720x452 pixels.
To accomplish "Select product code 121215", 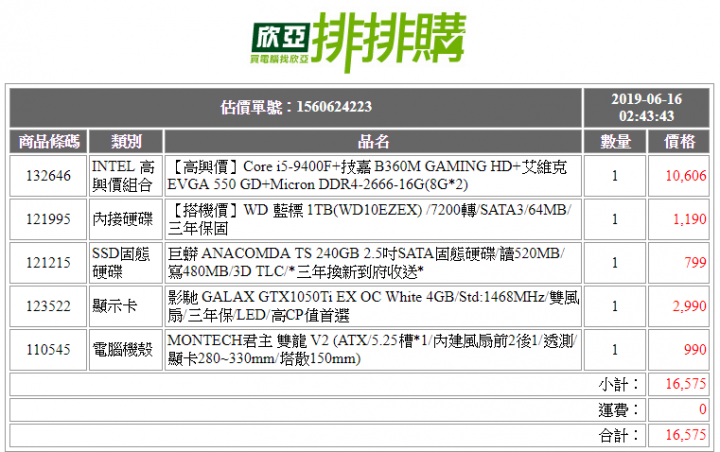I will pyautogui.click(x=48, y=263).
